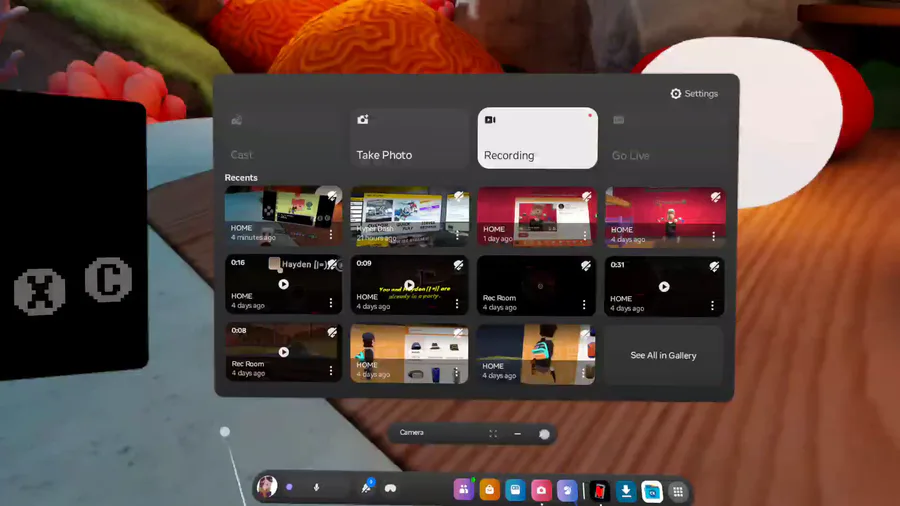The width and height of the screenshot is (900, 506).
Task: Open more options on untimed Rec Room capture
Action: [584, 305]
